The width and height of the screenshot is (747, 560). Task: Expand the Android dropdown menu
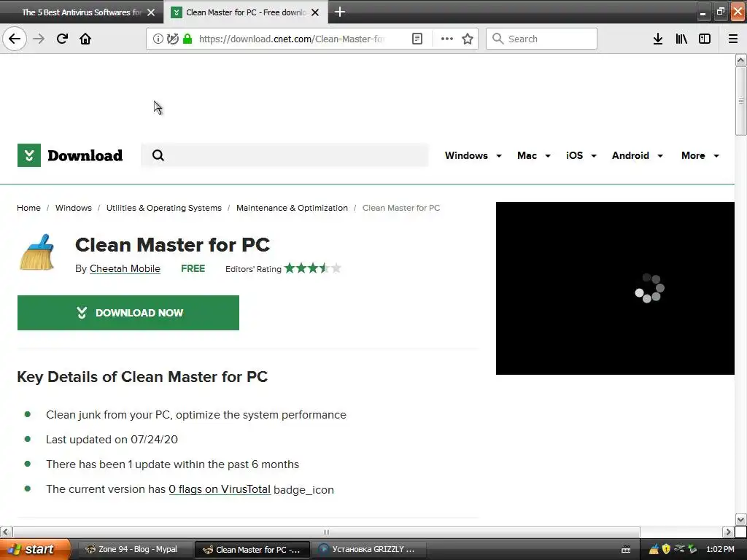click(638, 156)
